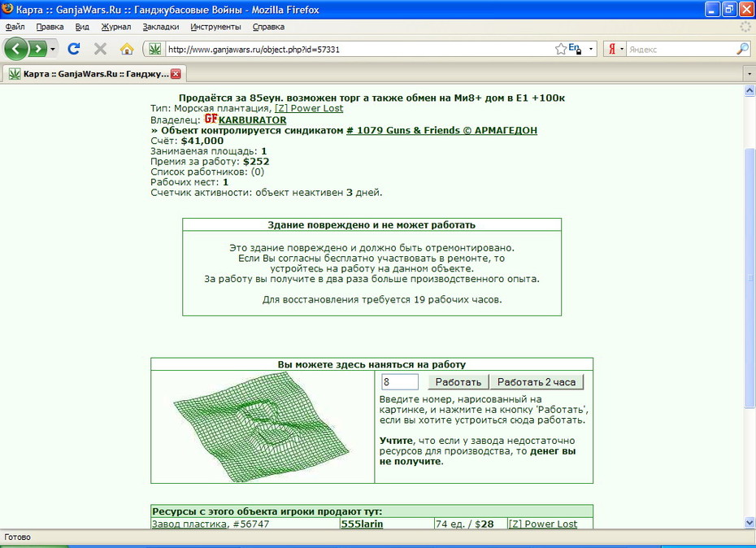The image size is (756, 548).
Task: Select the Карта :: GanjaWars.Ru tab
Action: click(94, 74)
